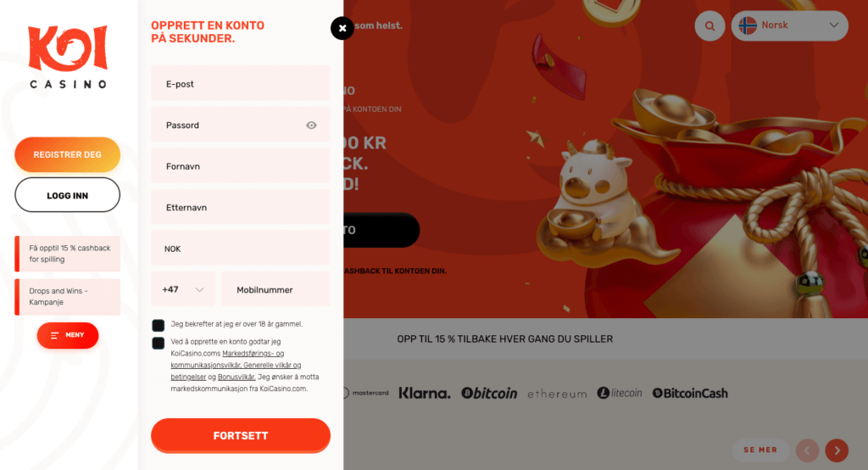The height and width of the screenshot is (470, 868).
Task: Click the LOGG INN button
Action: coord(68,195)
